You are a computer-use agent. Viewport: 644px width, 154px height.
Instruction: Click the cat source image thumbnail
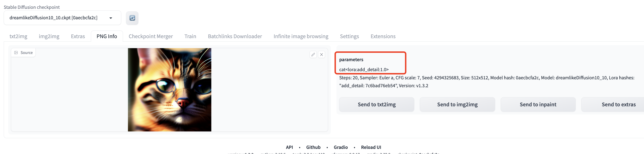click(169, 90)
